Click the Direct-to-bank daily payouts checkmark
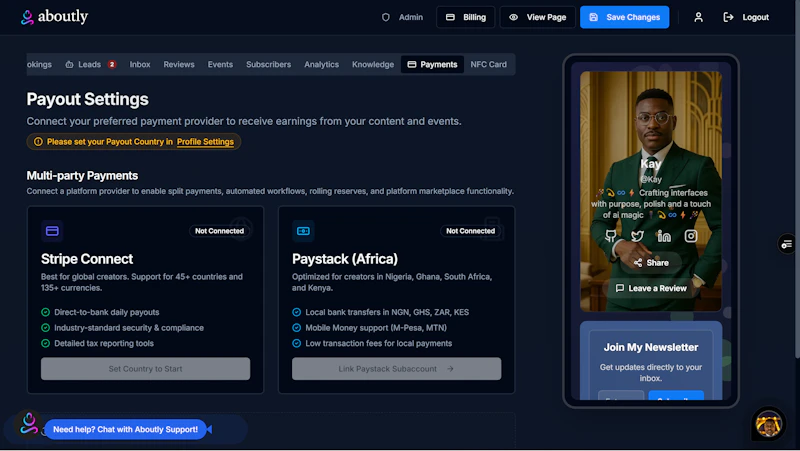Viewport: 800px width, 451px height. click(x=45, y=312)
